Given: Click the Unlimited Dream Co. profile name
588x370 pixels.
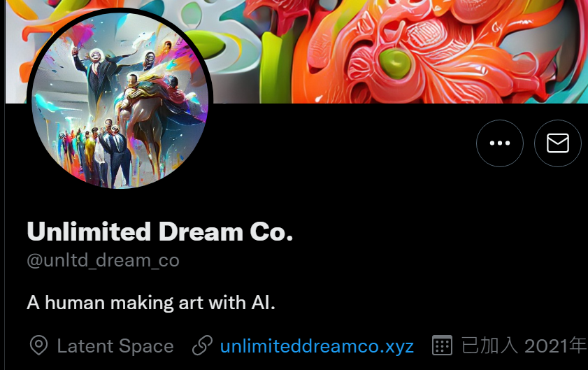Looking at the screenshot, I should point(159,232).
